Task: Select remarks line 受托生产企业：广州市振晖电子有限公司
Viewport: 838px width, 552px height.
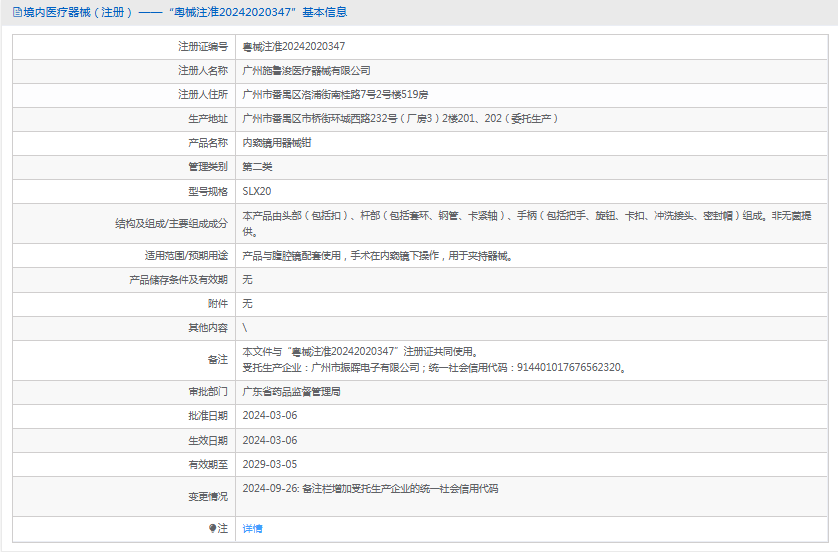Action: pyautogui.click(x=434, y=368)
